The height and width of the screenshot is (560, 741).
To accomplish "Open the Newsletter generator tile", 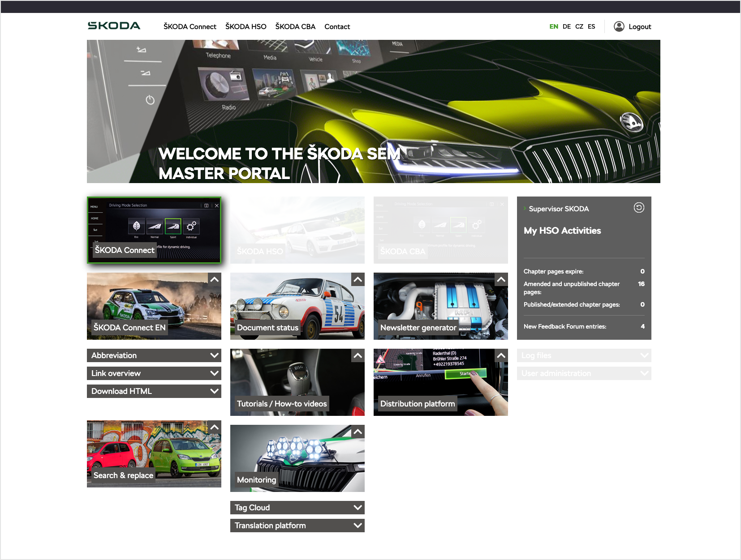I will click(441, 306).
